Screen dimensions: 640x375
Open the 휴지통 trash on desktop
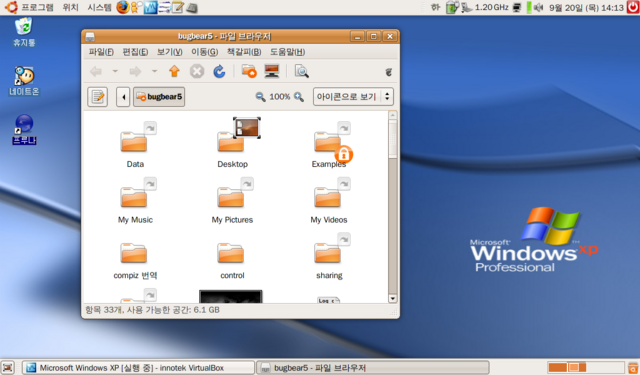tap(24, 32)
